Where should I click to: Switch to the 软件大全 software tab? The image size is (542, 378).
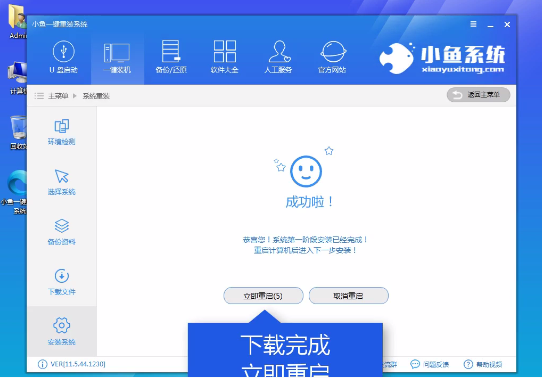coord(225,57)
